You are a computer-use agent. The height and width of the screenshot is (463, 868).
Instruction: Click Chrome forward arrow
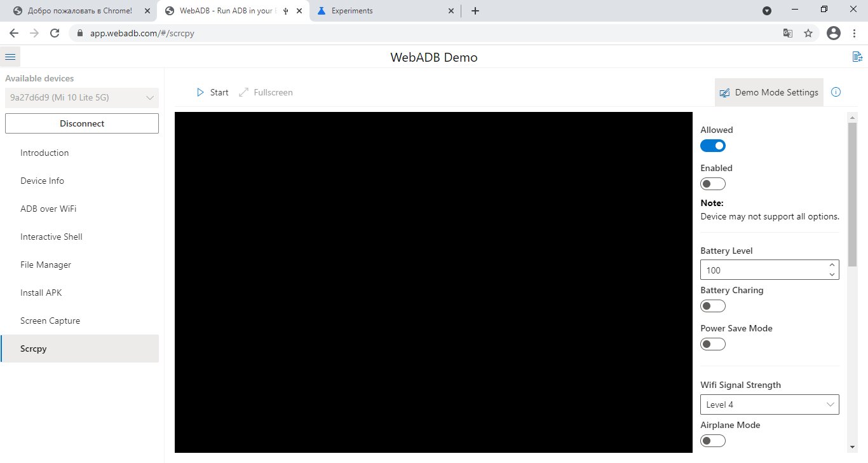tap(34, 33)
